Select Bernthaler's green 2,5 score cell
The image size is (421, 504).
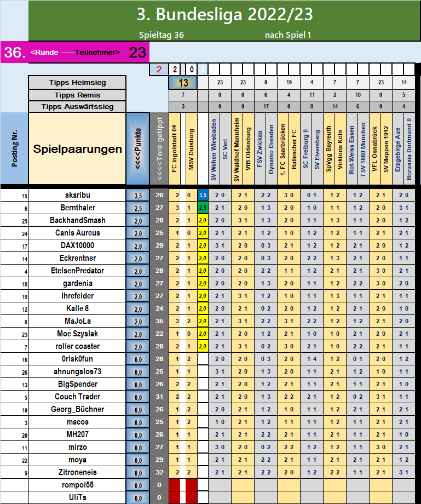coord(203,208)
